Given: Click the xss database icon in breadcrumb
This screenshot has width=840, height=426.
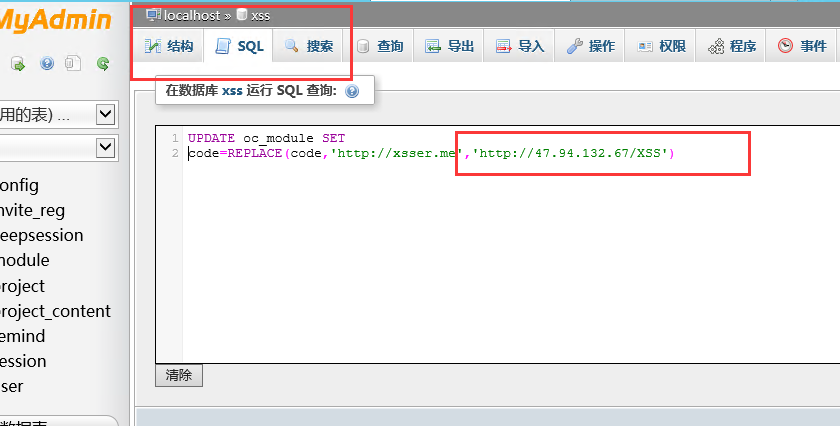Looking at the screenshot, I should 241,15.
